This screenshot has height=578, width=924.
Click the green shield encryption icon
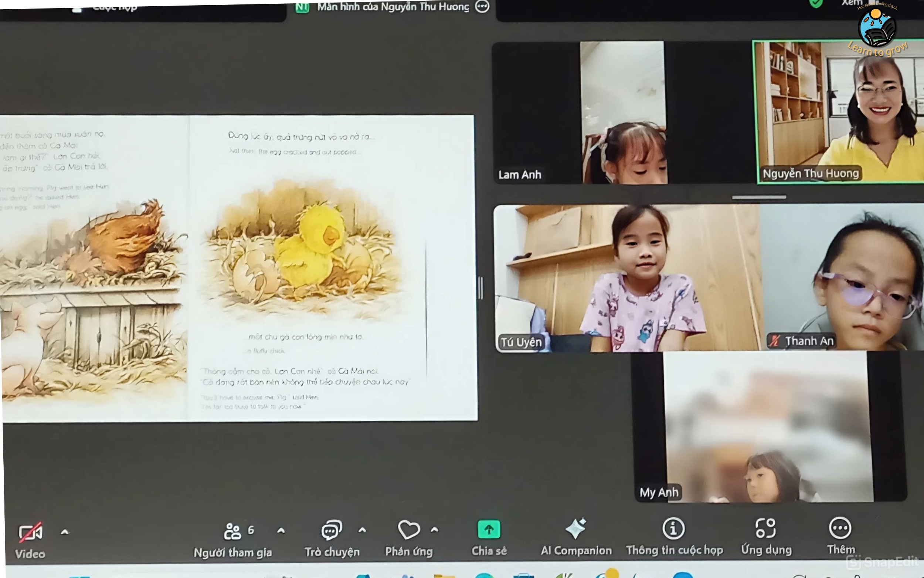(816, 3)
